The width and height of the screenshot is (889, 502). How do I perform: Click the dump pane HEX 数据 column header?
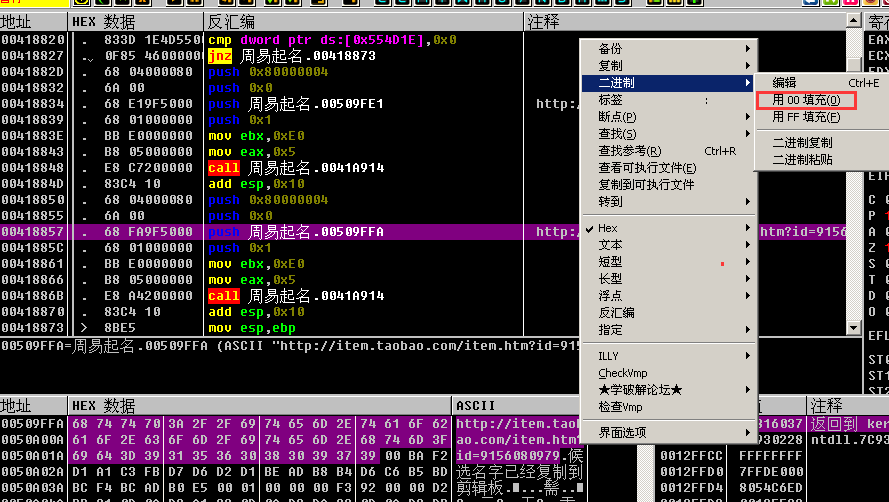tap(260, 406)
